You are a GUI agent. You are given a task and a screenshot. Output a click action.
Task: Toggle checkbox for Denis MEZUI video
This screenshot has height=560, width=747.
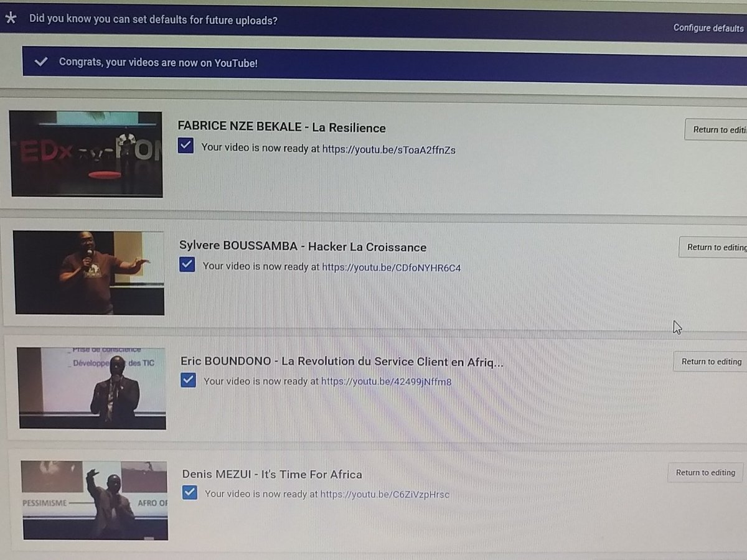tap(190, 493)
